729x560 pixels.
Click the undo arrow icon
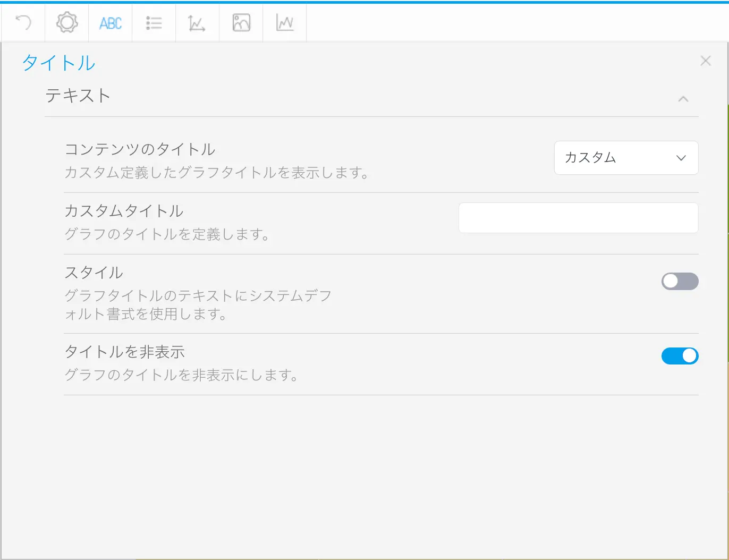click(x=23, y=23)
